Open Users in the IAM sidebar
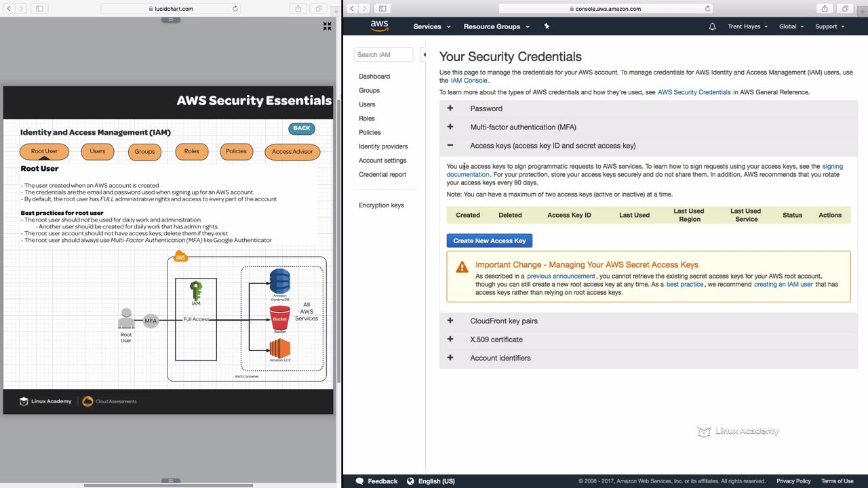 [367, 104]
